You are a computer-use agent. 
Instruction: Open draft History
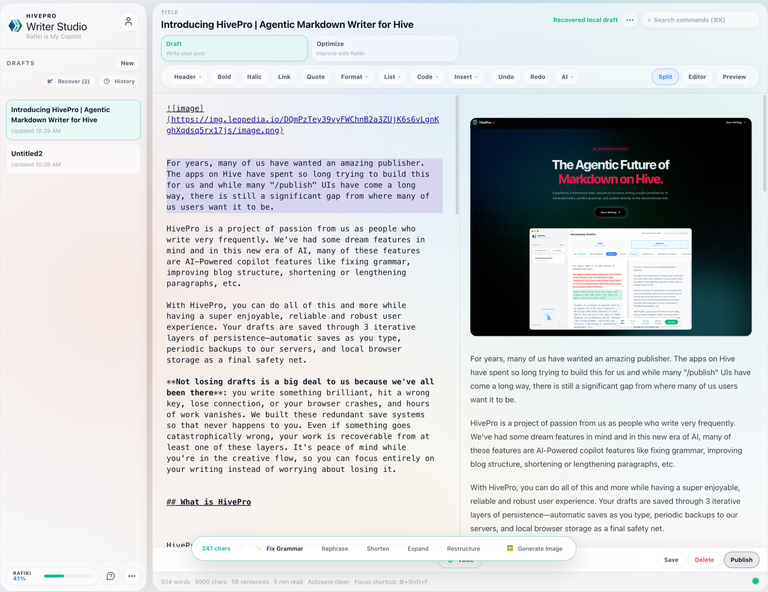[x=120, y=81]
